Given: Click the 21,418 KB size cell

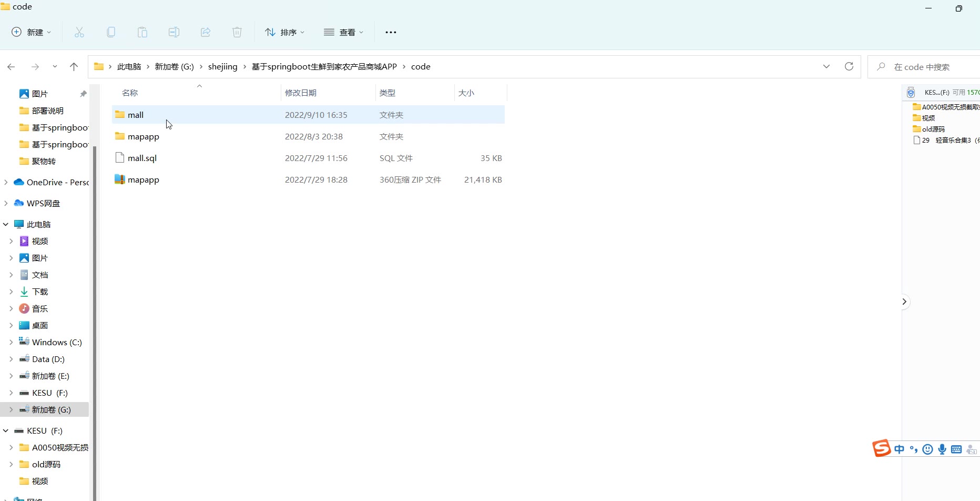Looking at the screenshot, I should point(483,179).
